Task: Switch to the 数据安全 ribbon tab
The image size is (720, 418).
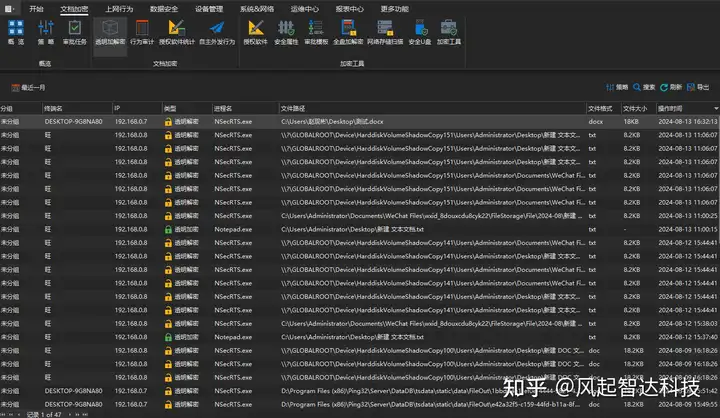Action: click(164, 9)
